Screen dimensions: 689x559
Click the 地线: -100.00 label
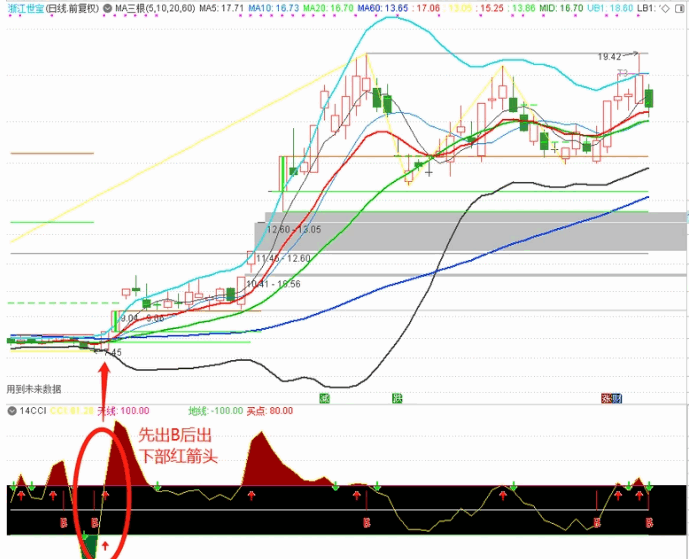[x=215, y=411]
